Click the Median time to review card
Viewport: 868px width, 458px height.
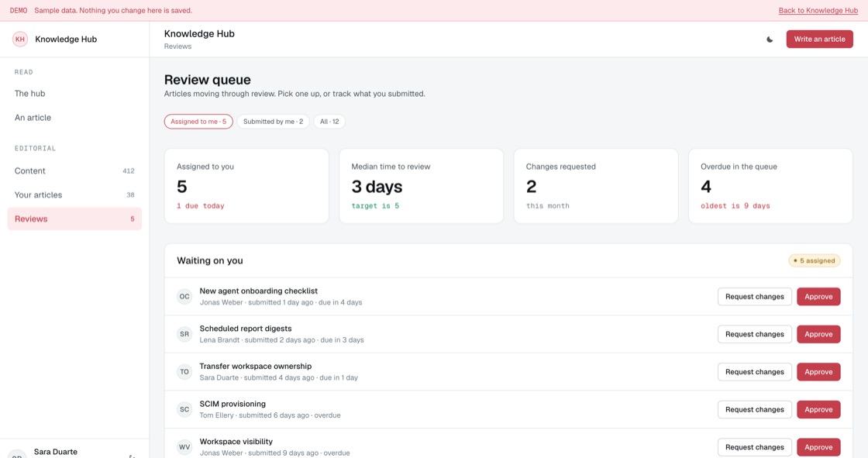[422, 186]
